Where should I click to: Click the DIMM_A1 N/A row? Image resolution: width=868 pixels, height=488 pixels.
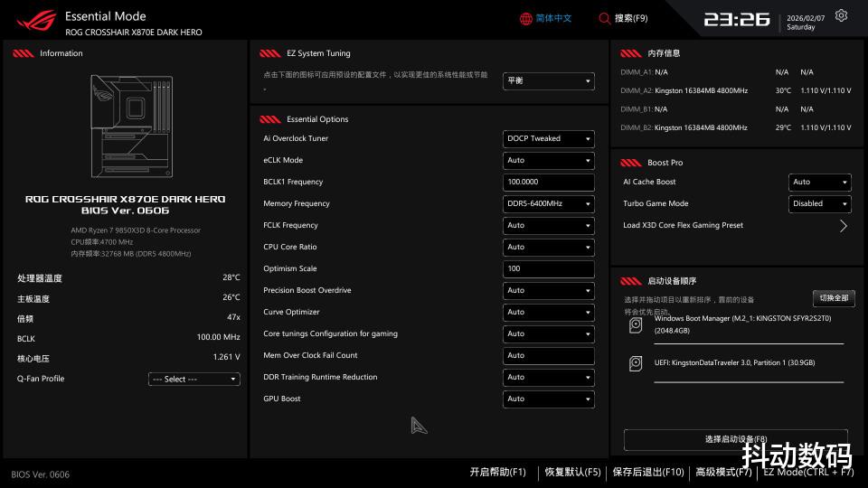tap(736, 72)
